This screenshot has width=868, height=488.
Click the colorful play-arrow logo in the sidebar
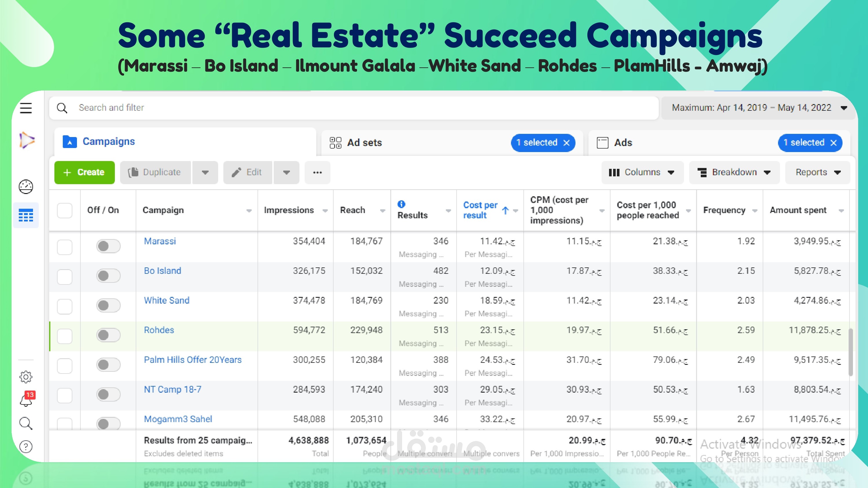[27, 140]
